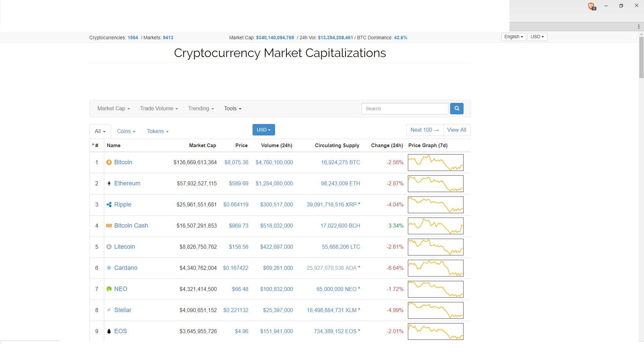Click NEO volume $100,832,000

(x=277, y=289)
